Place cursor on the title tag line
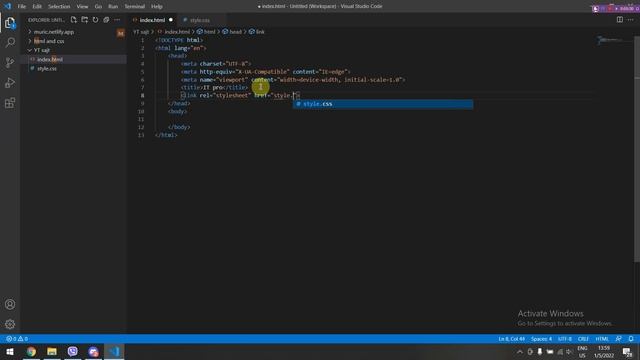This screenshot has height=360, width=640. click(214, 88)
